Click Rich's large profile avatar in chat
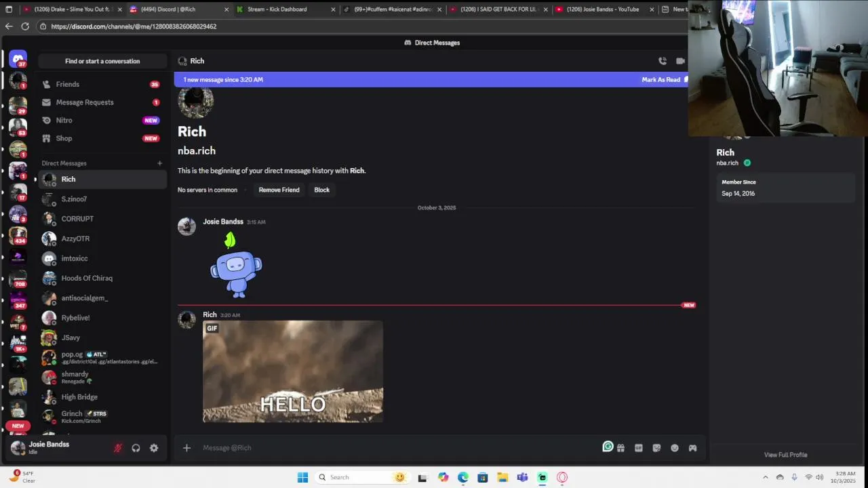The width and height of the screenshot is (868, 488). coord(195,102)
